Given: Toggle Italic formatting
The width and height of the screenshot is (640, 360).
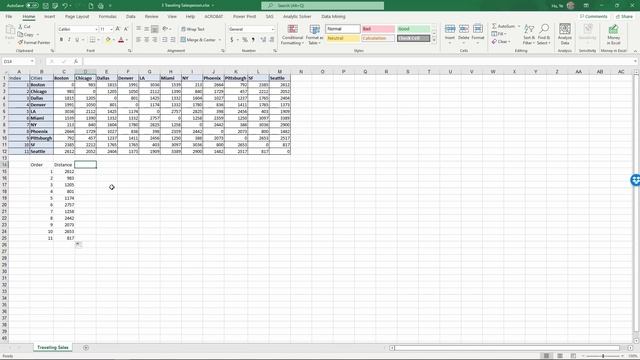Looking at the screenshot, I should (x=69, y=40).
